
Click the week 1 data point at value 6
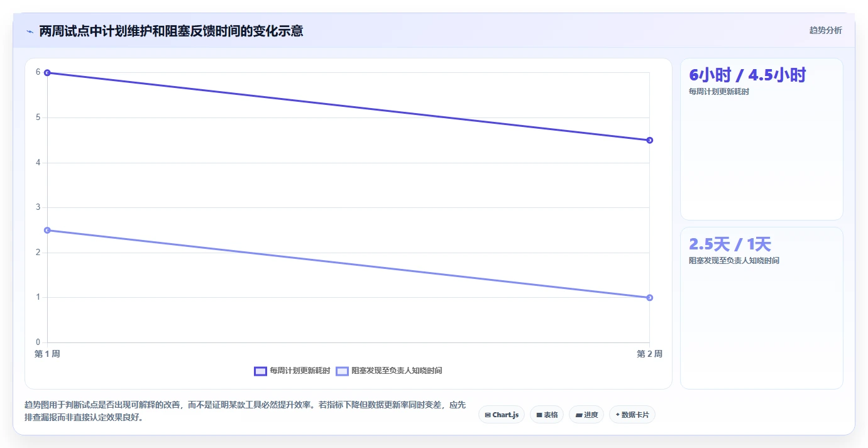click(x=47, y=73)
